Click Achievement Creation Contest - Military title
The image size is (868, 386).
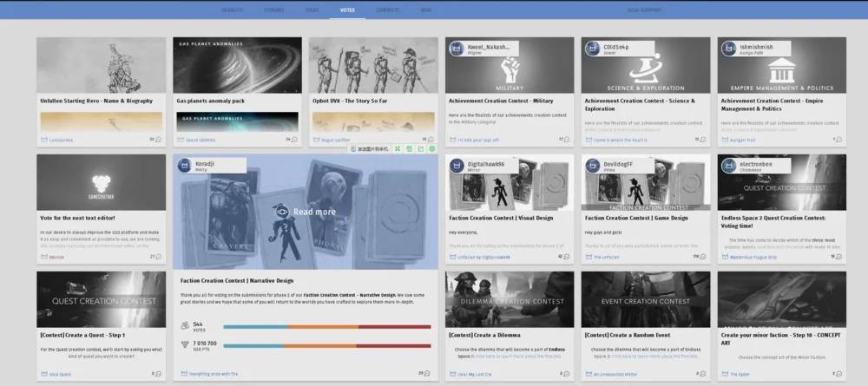point(501,101)
